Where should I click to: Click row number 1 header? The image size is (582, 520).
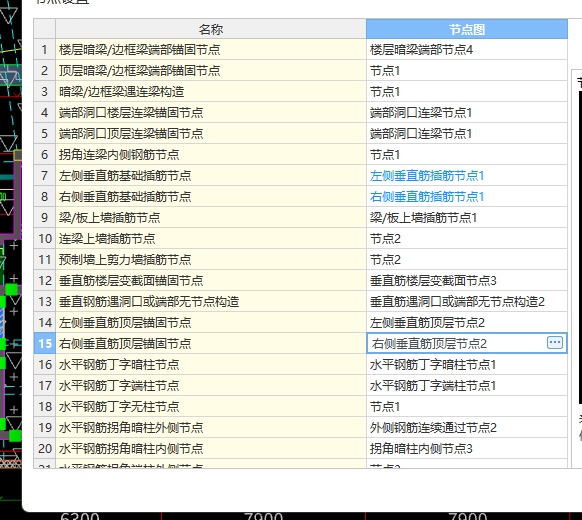(45, 50)
